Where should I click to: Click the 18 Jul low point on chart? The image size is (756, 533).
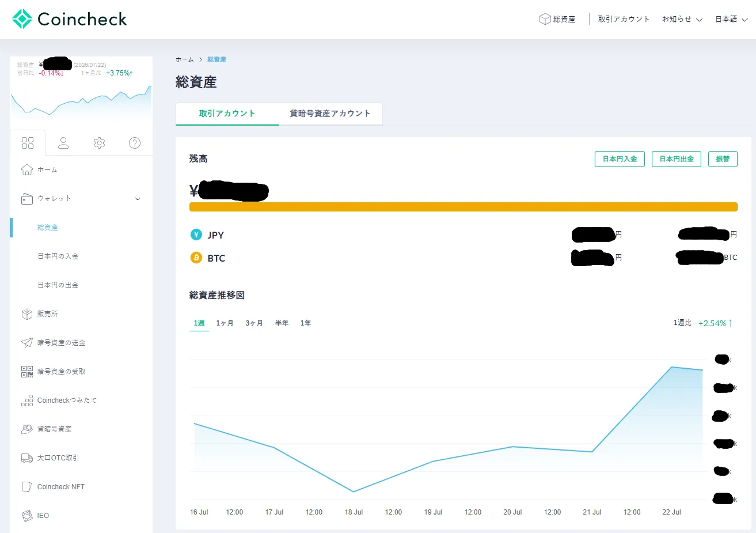tap(353, 492)
